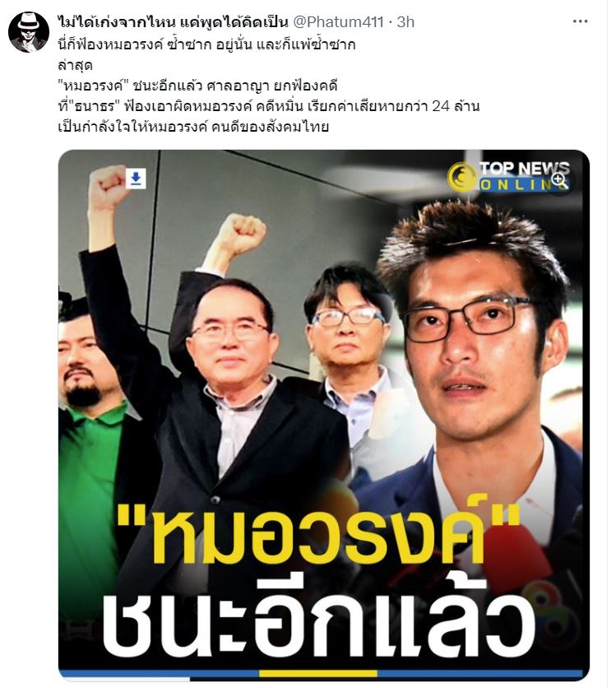Image resolution: width=616 pixels, height=688 pixels.
Task: Click the magnifier zoom icon on image
Action: coord(559,180)
